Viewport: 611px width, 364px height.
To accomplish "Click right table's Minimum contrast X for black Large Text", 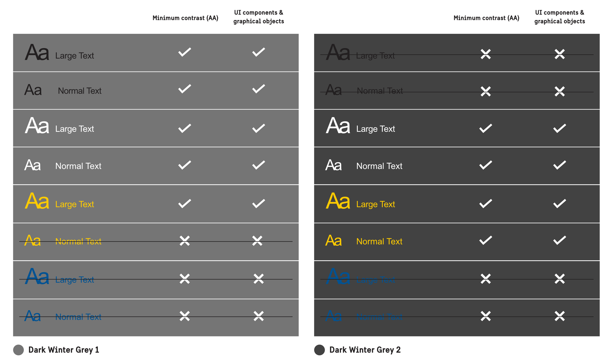I will (485, 54).
